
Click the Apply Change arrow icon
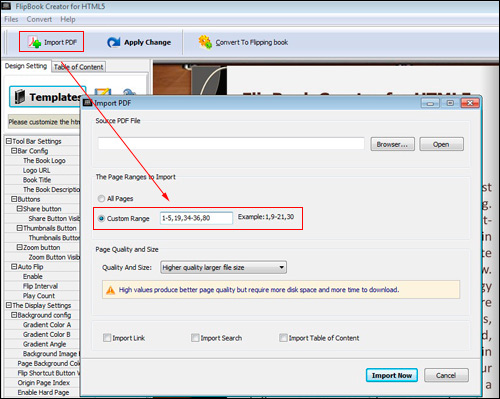114,42
